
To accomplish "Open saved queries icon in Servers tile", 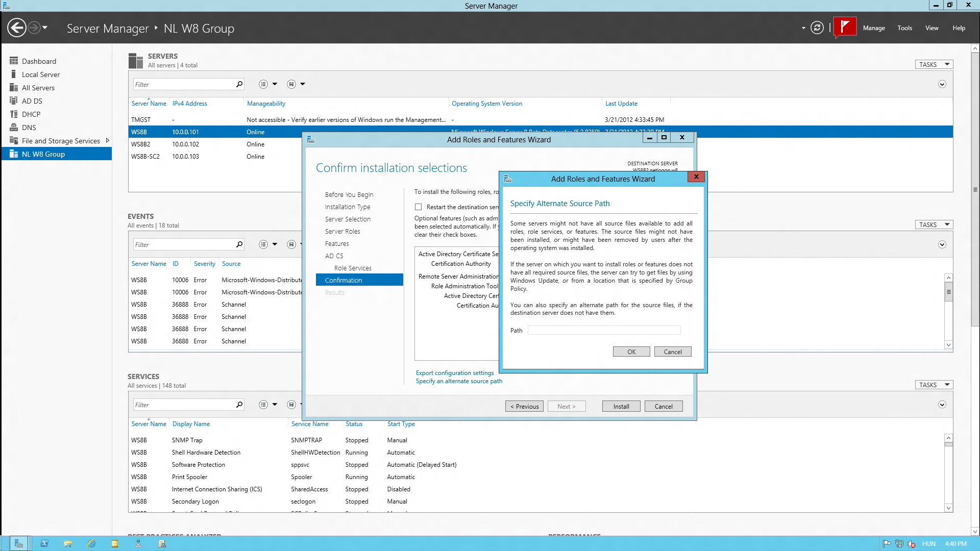I will [x=291, y=84].
